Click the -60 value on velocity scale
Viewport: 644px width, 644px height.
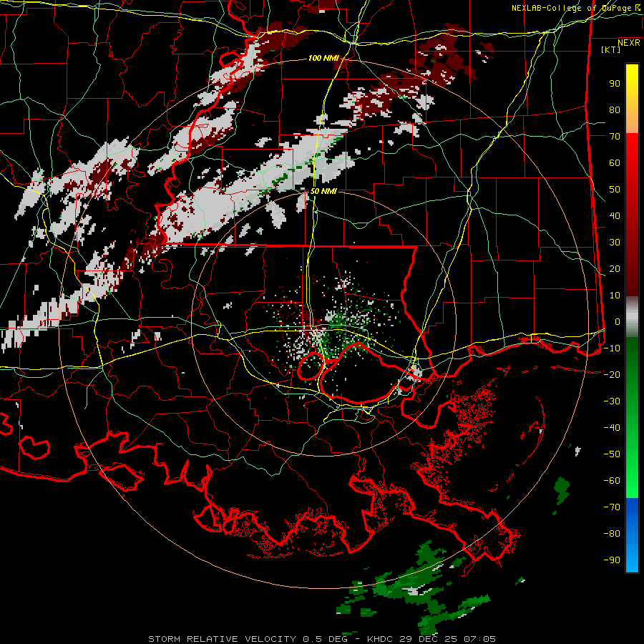[x=612, y=481]
